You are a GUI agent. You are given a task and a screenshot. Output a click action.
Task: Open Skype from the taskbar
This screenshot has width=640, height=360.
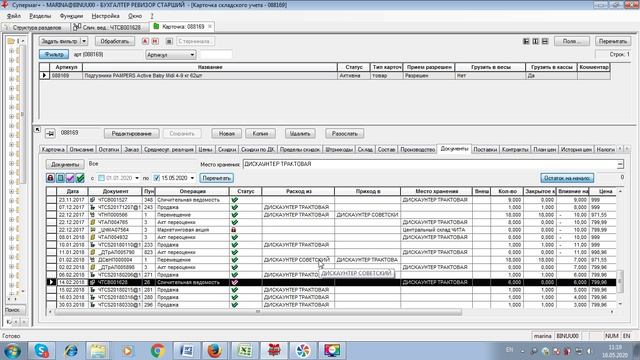[41, 351]
